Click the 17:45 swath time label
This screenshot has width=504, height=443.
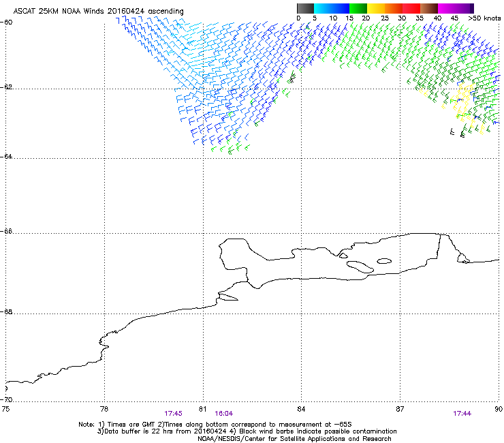click(173, 414)
